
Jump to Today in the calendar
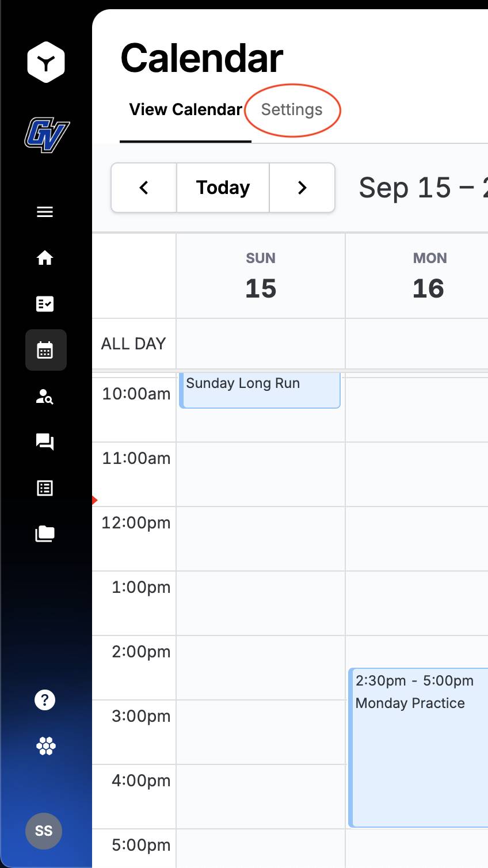(x=223, y=188)
